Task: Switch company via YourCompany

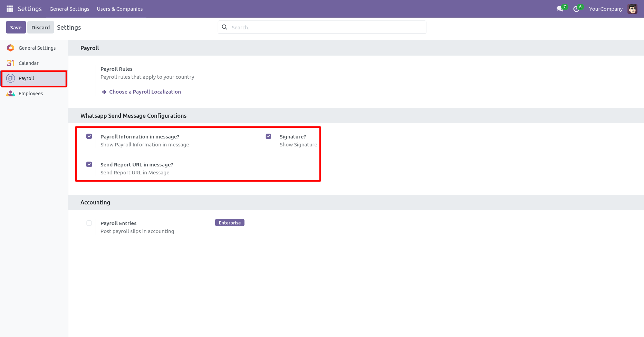Action: click(x=606, y=9)
